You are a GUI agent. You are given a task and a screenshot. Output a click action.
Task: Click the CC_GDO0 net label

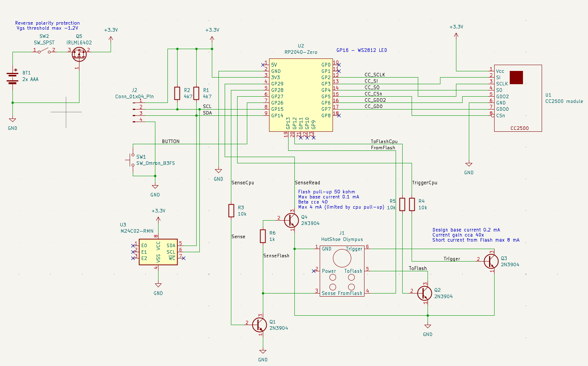click(374, 106)
